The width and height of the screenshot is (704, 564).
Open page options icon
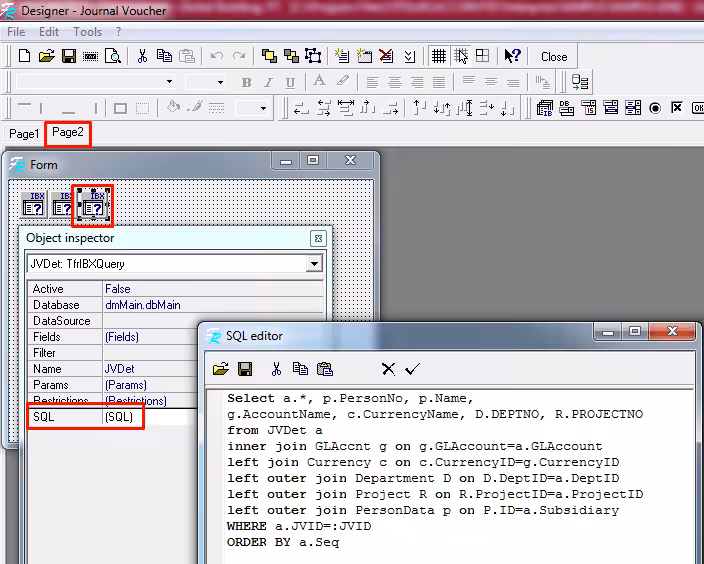[409, 56]
